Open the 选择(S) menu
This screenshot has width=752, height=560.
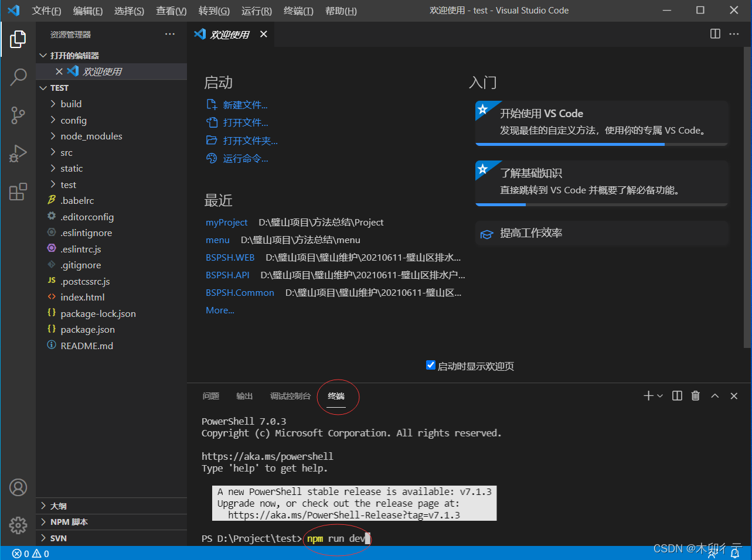[x=129, y=11]
